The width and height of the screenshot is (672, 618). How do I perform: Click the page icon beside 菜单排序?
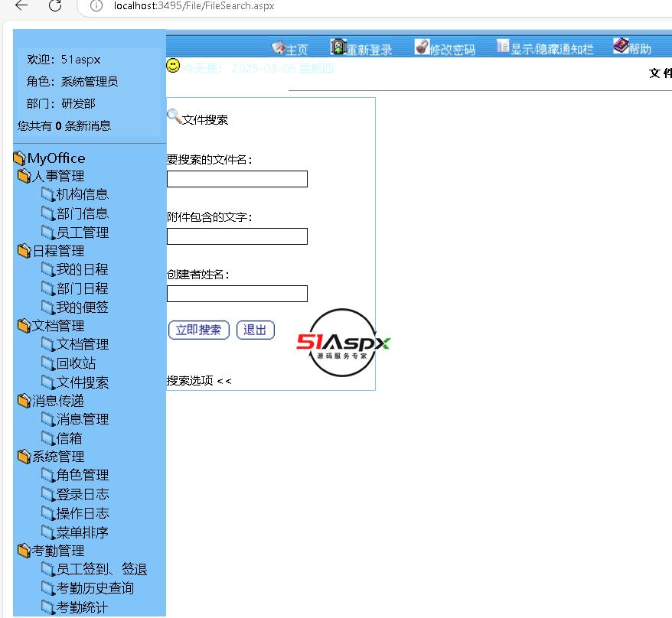[48, 532]
